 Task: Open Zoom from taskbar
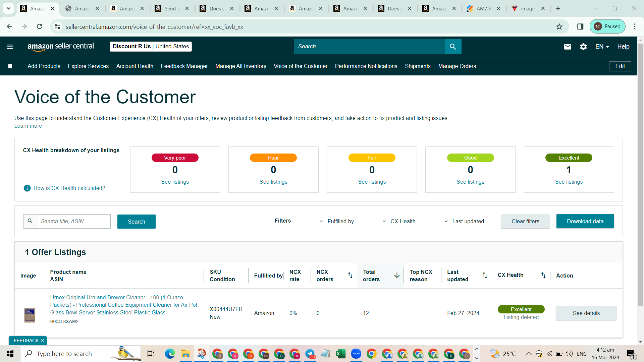tap(356, 354)
